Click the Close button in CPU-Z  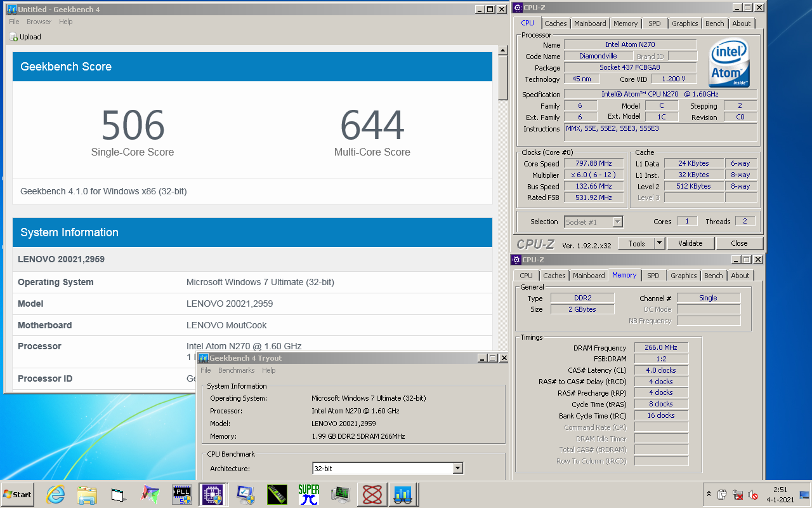tap(739, 243)
